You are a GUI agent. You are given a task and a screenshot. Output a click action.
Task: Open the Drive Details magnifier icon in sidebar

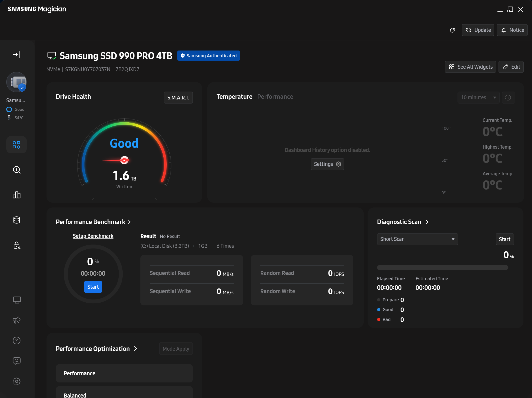[17, 170]
